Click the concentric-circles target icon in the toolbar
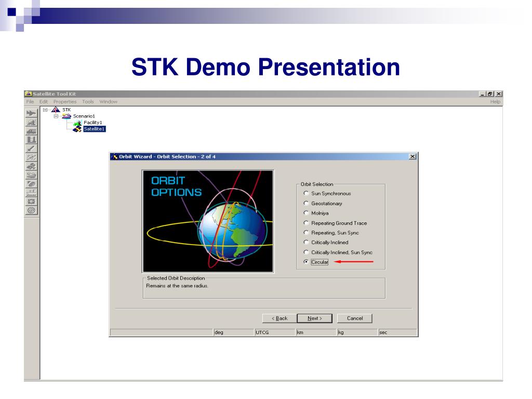Screen dimensions: 532x399 [x=31, y=210]
